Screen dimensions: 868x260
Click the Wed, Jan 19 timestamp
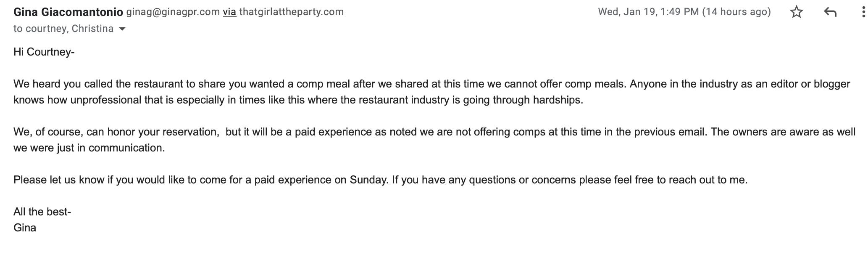click(648, 12)
